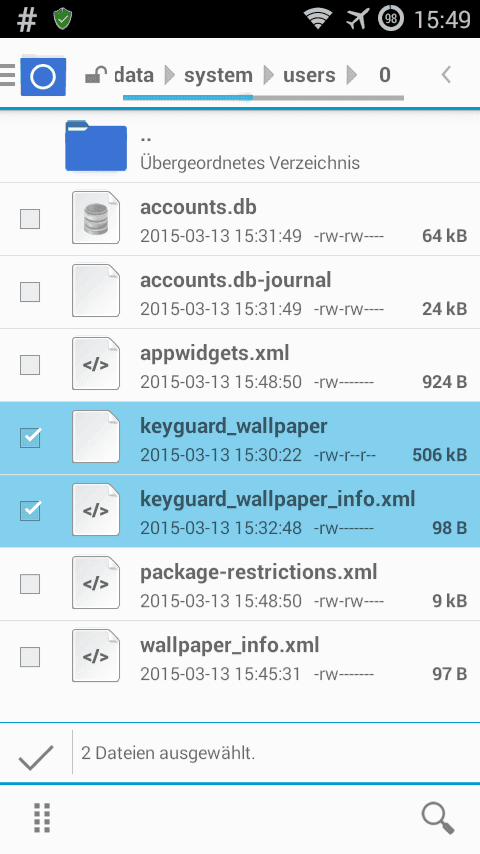Click the arrow after 'users' breadcrumb
Image resolution: width=480 pixels, height=854 pixels.
352,75
